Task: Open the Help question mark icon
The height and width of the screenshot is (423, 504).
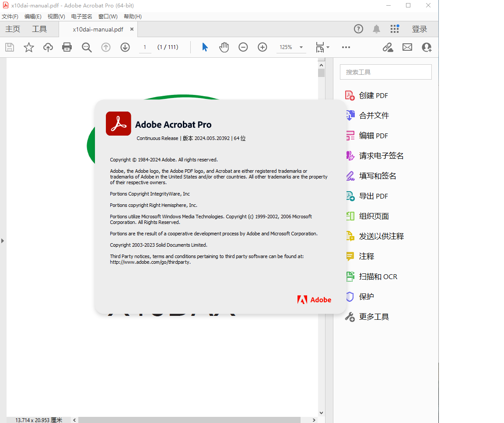Action: (x=358, y=29)
